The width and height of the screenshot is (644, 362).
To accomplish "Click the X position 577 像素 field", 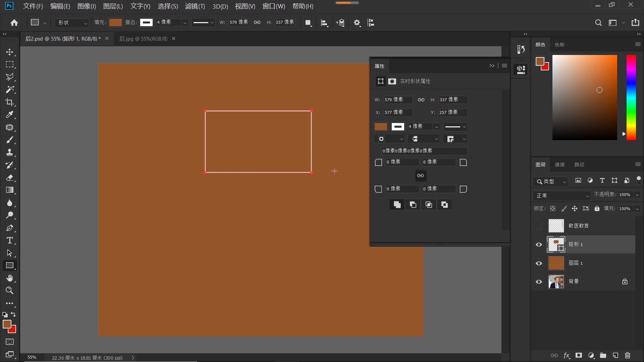I will 398,112.
